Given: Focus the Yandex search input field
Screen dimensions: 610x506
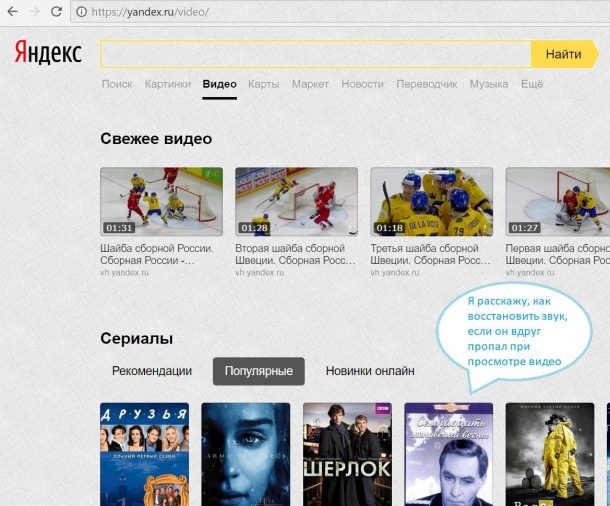Looking at the screenshot, I should 316,54.
